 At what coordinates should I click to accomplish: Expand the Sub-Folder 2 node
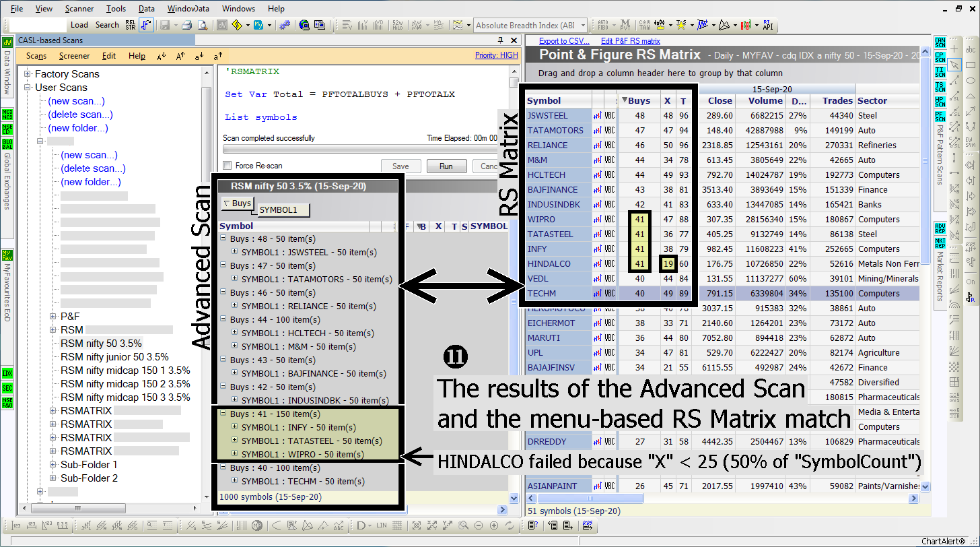pyautogui.click(x=54, y=478)
